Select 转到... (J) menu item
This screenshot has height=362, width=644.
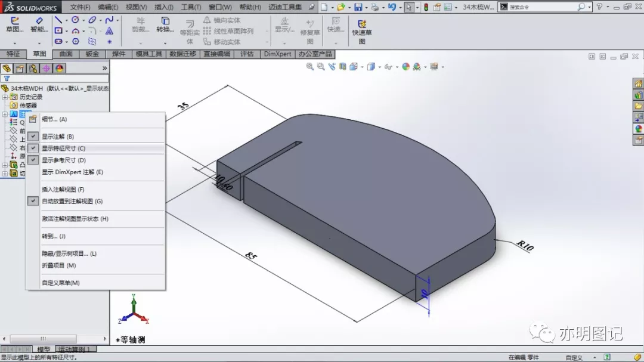click(54, 236)
